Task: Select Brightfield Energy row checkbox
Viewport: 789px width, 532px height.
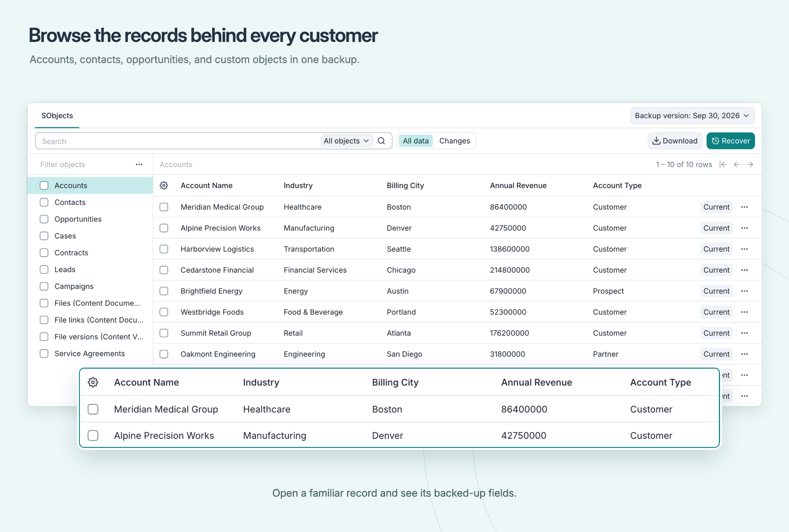Action: [164, 291]
